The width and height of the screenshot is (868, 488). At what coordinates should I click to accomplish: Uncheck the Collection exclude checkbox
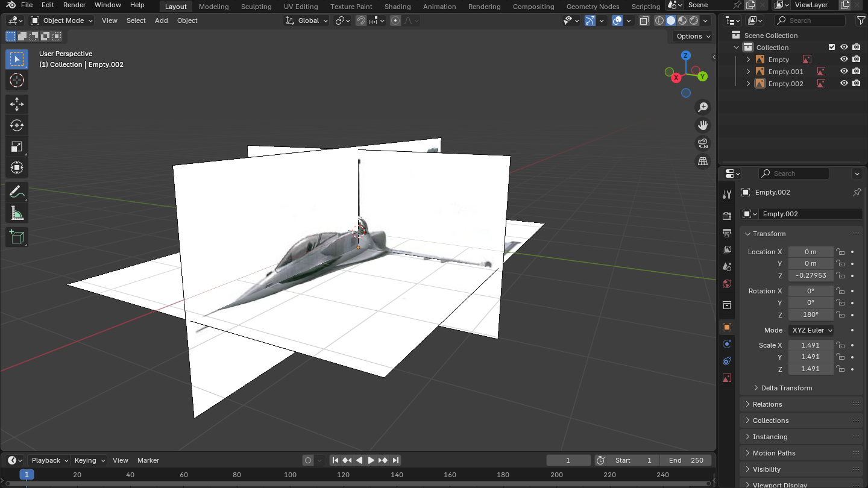coord(832,47)
